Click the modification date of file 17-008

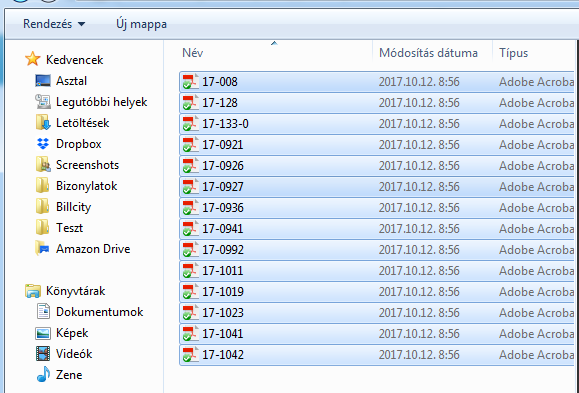pos(419,82)
